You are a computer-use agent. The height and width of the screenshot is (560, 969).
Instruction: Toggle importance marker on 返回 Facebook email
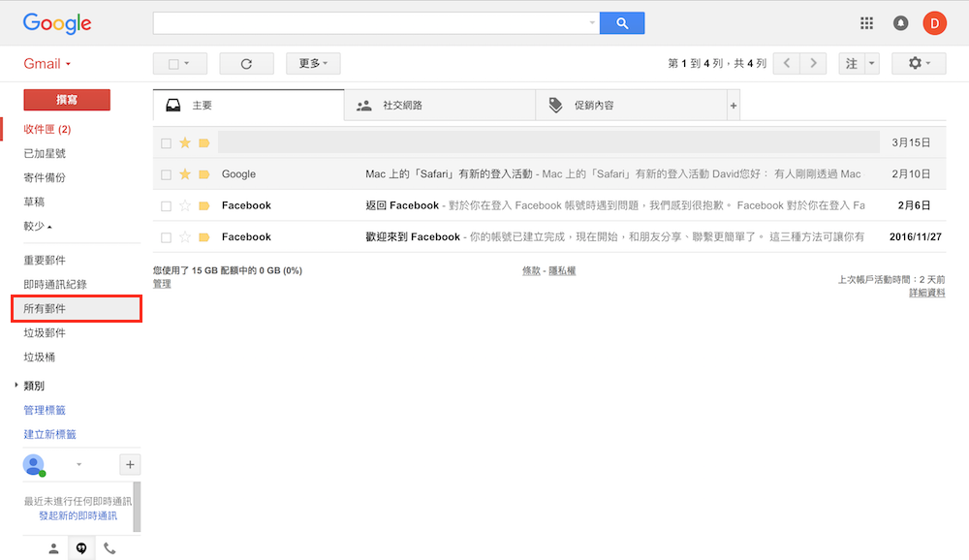pyautogui.click(x=203, y=205)
